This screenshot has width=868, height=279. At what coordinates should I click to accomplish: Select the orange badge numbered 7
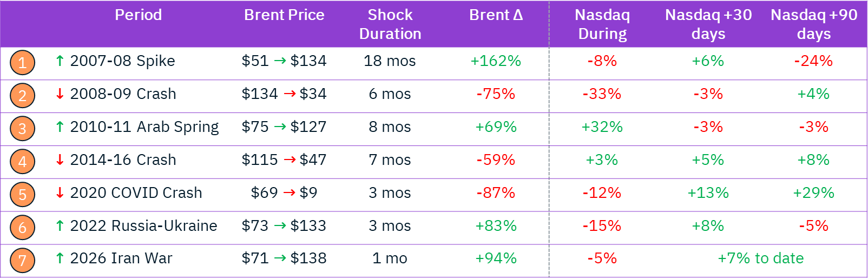(22, 261)
